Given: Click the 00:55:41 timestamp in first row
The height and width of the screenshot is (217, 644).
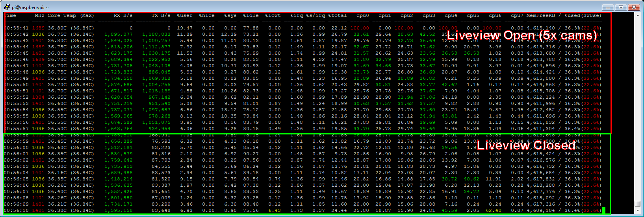Looking at the screenshot, I should coord(17,28).
